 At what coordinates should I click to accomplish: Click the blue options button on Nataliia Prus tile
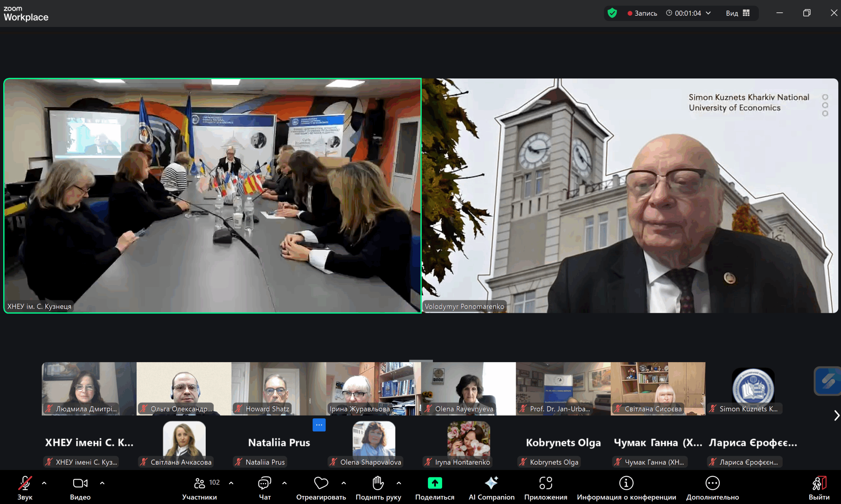[319, 425]
